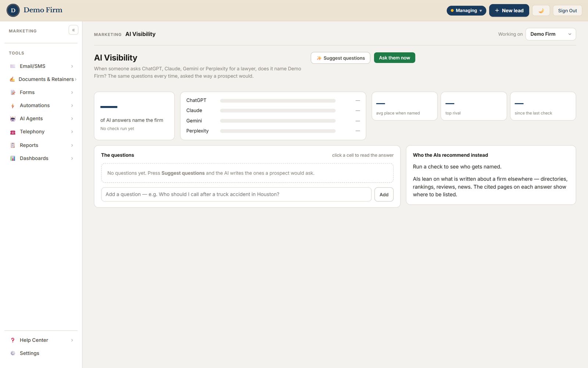Expand the Forms chevron
The height and width of the screenshot is (368, 588).
72,92
